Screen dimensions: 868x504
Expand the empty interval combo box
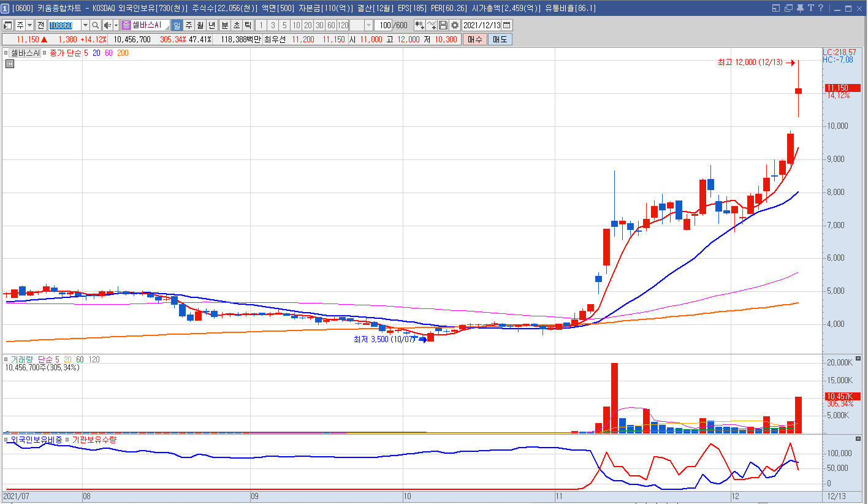(x=368, y=25)
